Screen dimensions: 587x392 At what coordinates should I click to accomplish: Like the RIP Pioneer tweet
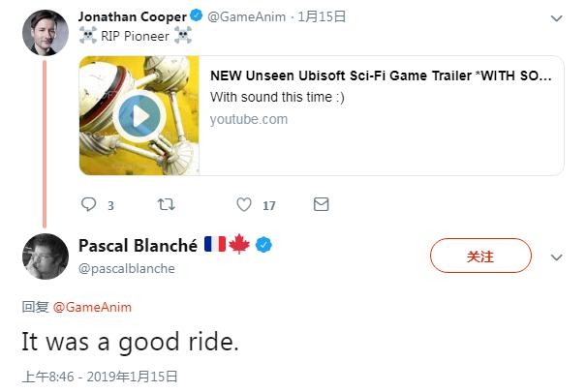pos(244,204)
